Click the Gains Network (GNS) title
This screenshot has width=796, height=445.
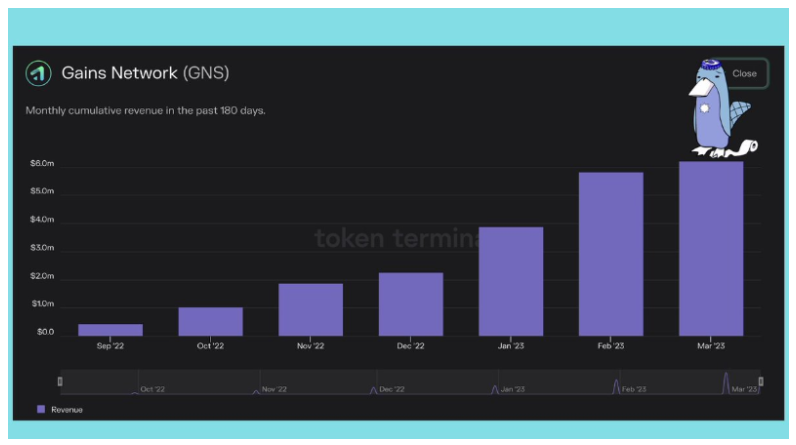pos(145,73)
